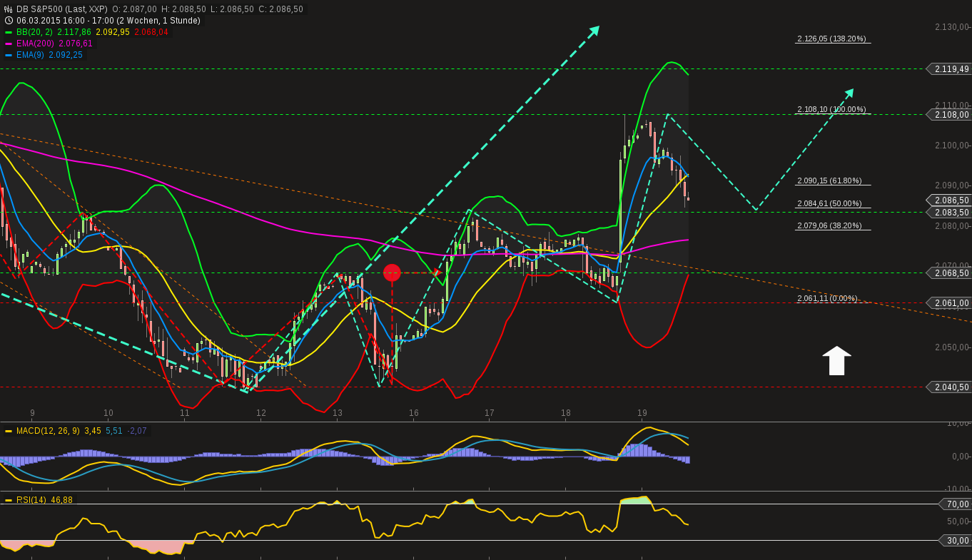This screenshot has width=972, height=560.
Task: Click the yellow MACD legend line icon
Action: point(9,430)
